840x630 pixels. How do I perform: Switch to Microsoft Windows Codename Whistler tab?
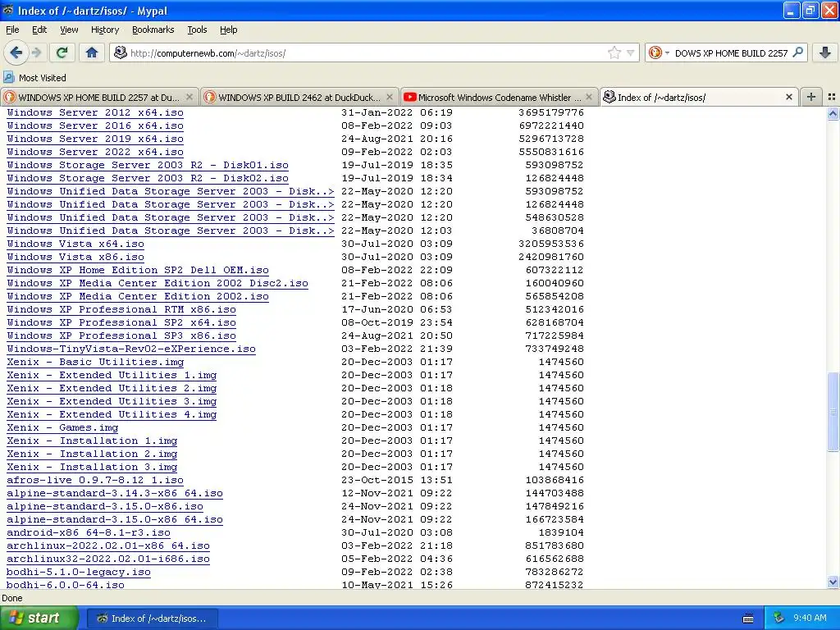pyautogui.click(x=499, y=97)
